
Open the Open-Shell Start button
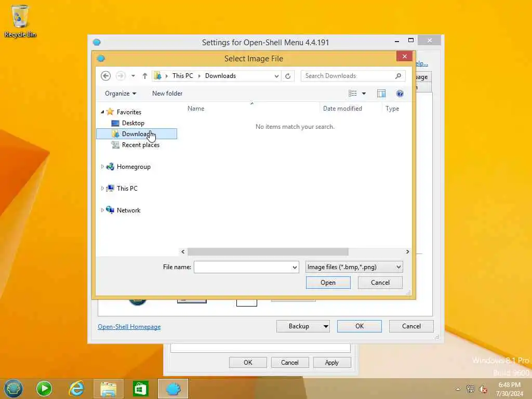point(13,389)
